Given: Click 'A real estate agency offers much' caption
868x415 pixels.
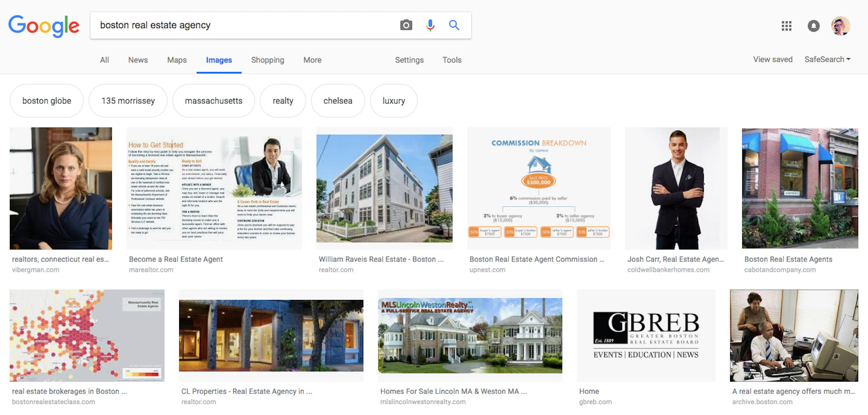Looking at the screenshot, I should coord(793,391).
